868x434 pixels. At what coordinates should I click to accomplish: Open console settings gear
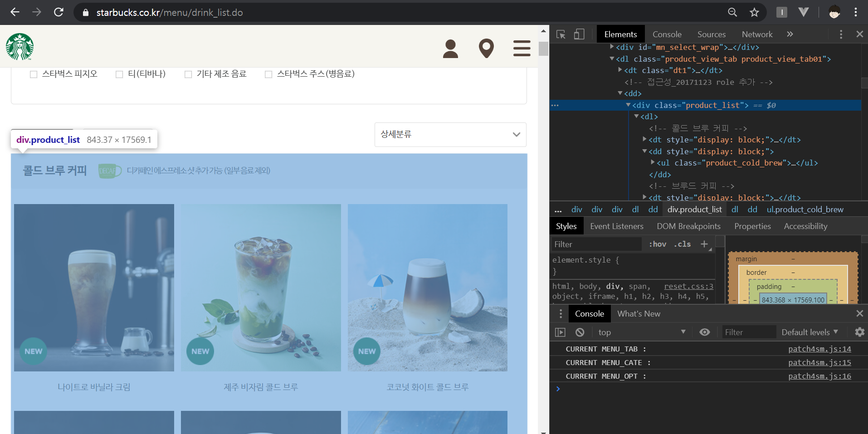point(859,332)
